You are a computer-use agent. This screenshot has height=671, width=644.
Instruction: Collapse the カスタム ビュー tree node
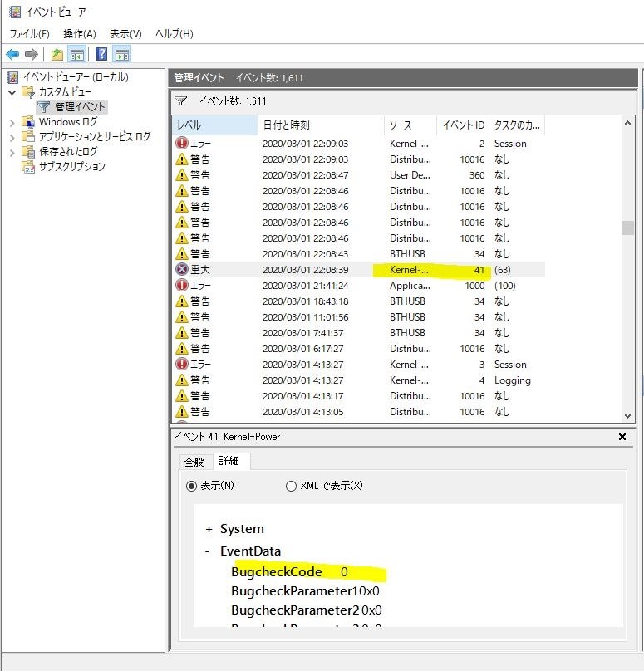(12, 92)
